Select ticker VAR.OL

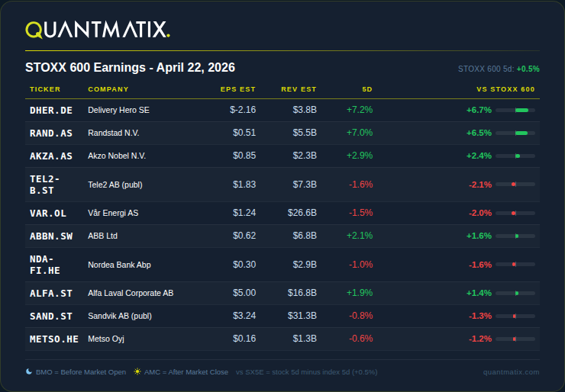point(48,213)
